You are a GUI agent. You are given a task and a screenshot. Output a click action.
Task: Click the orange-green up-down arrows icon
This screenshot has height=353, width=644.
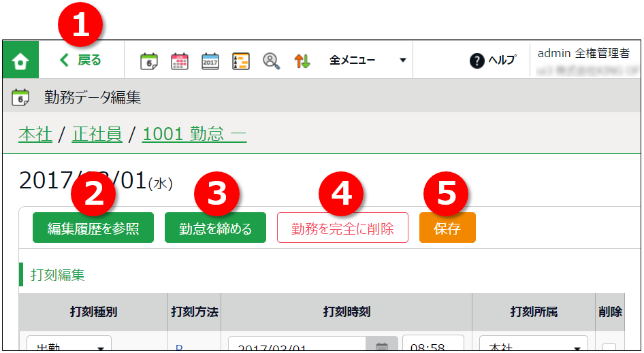coord(302,61)
